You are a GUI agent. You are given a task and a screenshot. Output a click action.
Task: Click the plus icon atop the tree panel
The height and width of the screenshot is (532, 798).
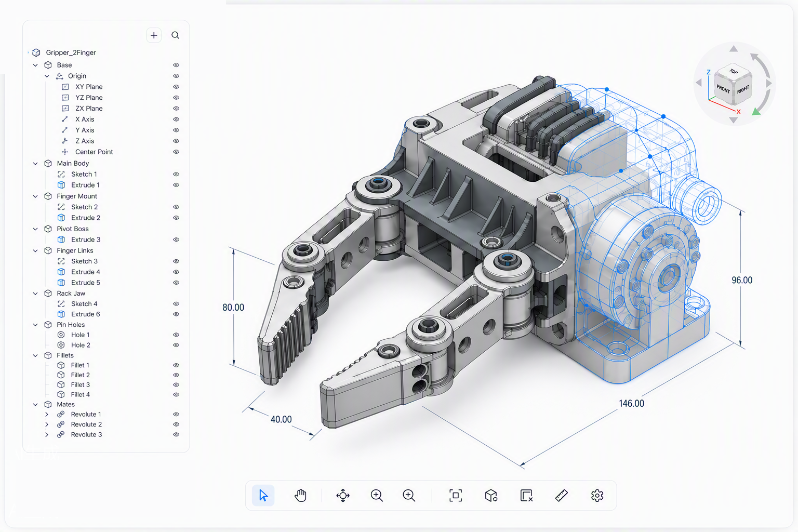pyautogui.click(x=154, y=35)
